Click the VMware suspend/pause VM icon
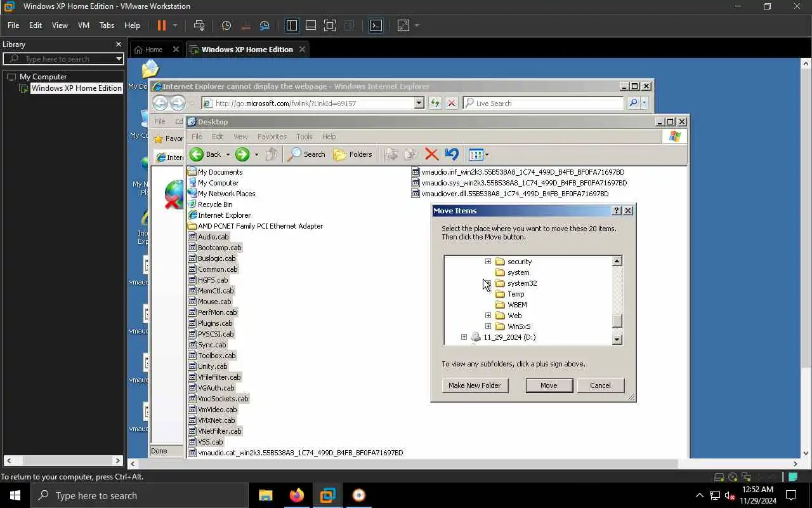The image size is (812, 508). 161,25
